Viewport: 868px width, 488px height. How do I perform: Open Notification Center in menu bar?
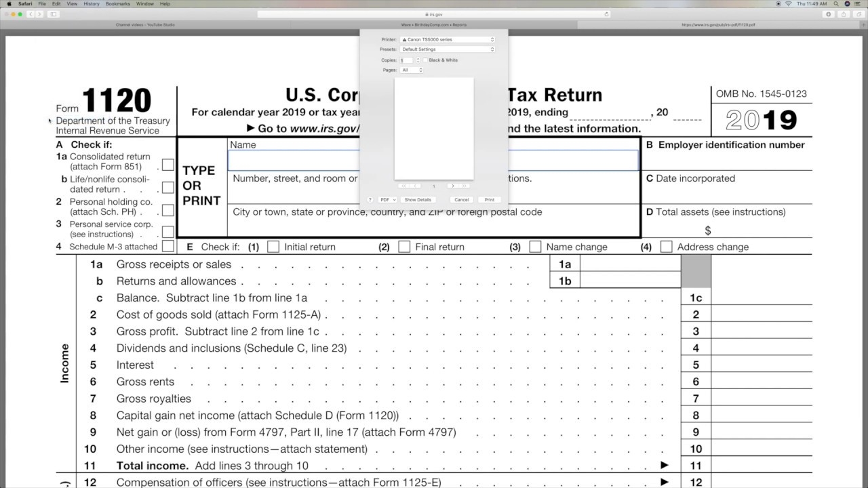(x=859, y=4)
